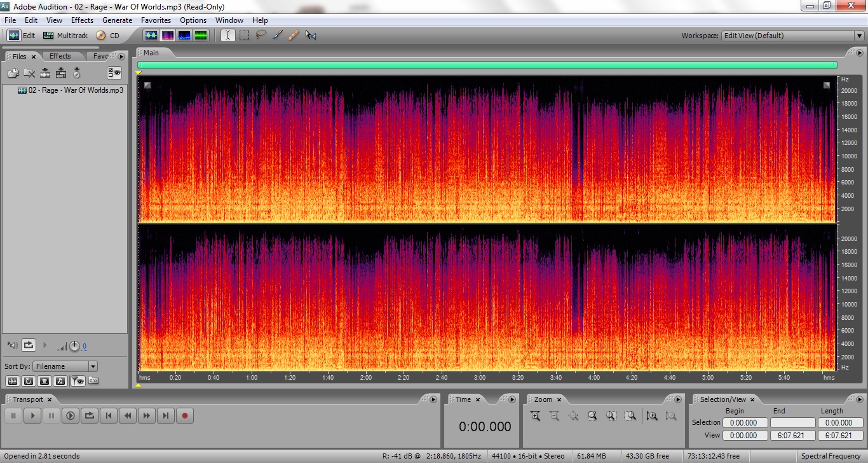Image resolution: width=868 pixels, height=463 pixels.
Task: Select the Spot Healing Brush tool
Action: point(294,36)
